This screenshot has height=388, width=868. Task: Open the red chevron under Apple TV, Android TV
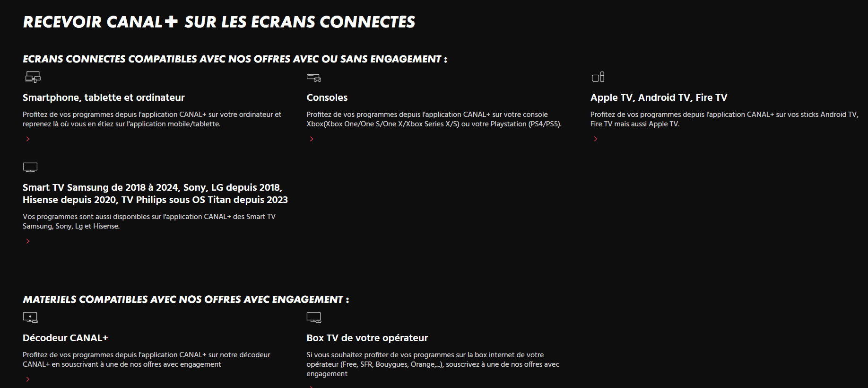point(596,139)
